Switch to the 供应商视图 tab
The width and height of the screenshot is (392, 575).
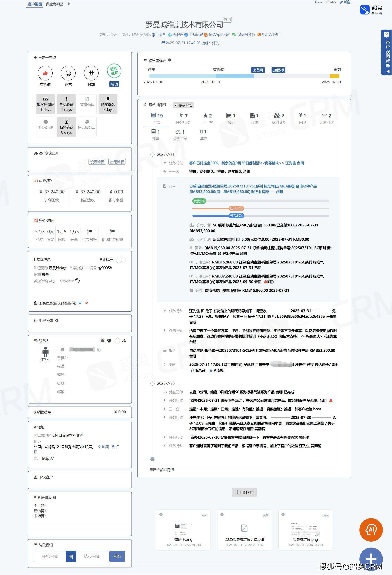54,4
